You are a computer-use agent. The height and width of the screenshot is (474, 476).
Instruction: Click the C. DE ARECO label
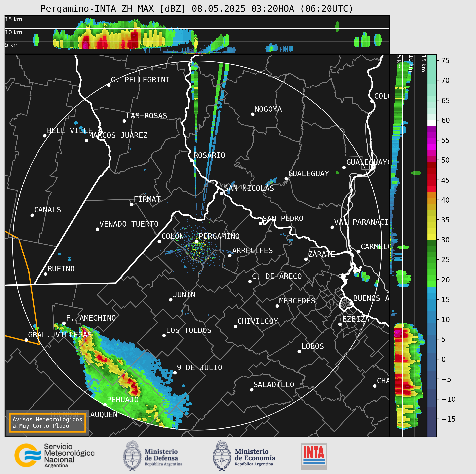pyautogui.click(x=277, y=276)
